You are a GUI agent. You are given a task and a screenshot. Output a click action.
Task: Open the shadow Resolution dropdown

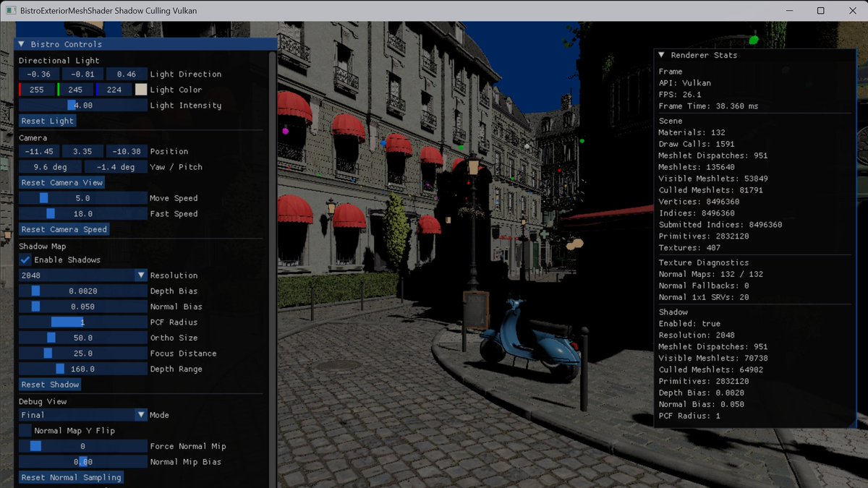(83, 275)
